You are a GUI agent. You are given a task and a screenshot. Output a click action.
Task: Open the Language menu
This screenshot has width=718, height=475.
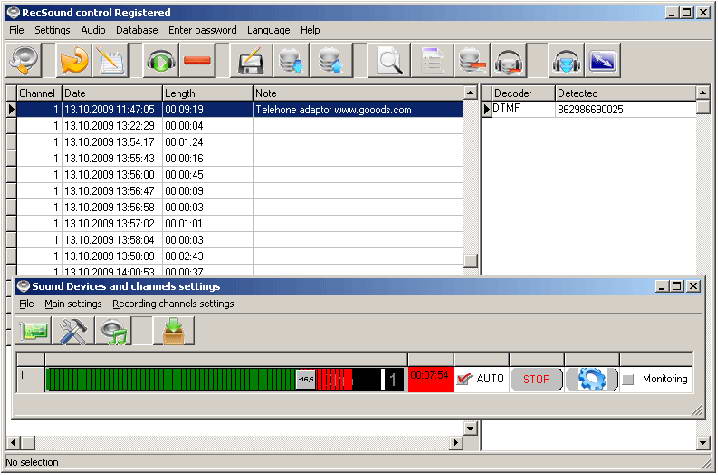click(269, 30)
